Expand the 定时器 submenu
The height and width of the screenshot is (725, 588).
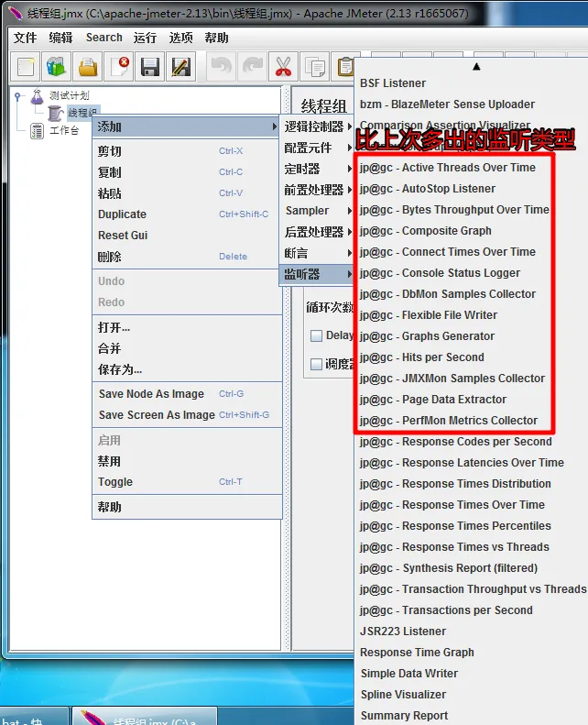[318, 169]
